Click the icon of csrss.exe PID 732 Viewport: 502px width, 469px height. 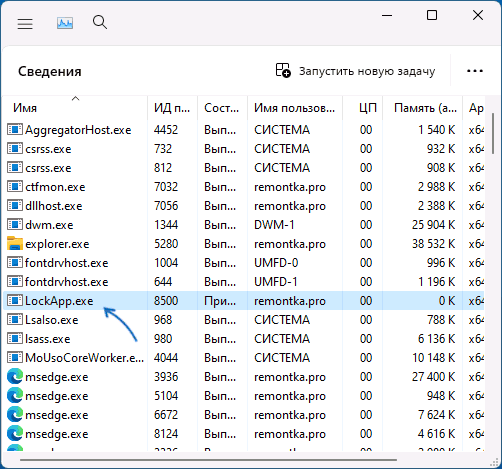click(15, 148)
